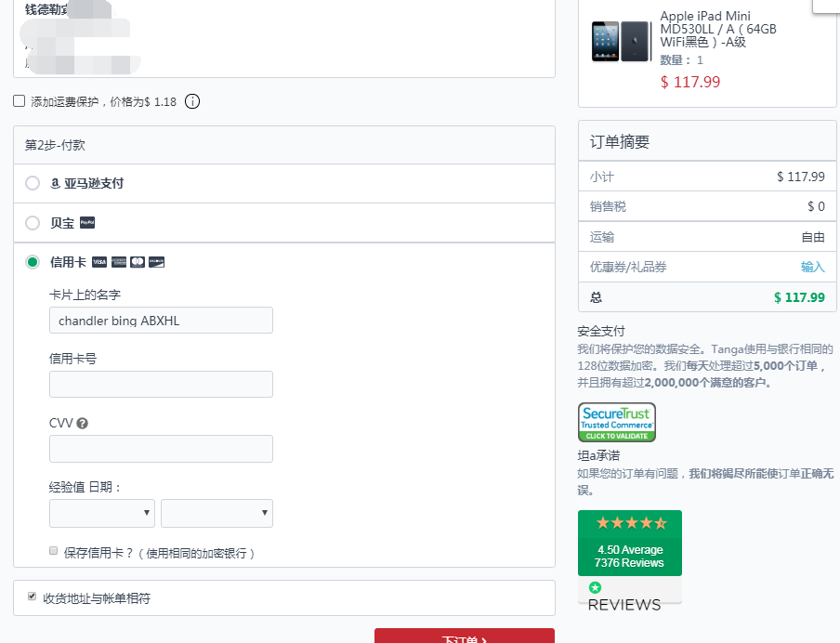Click the green star icon above REVIEWS

596,587
